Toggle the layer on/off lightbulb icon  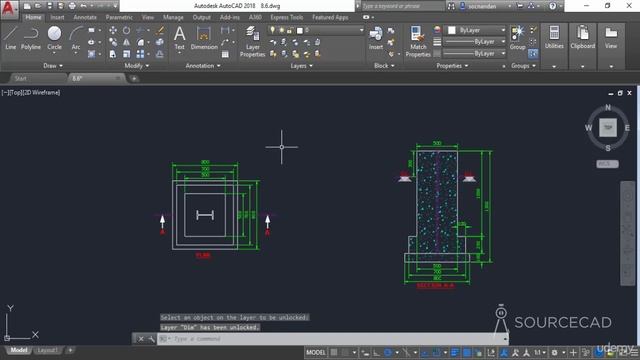tap(273, 30)
